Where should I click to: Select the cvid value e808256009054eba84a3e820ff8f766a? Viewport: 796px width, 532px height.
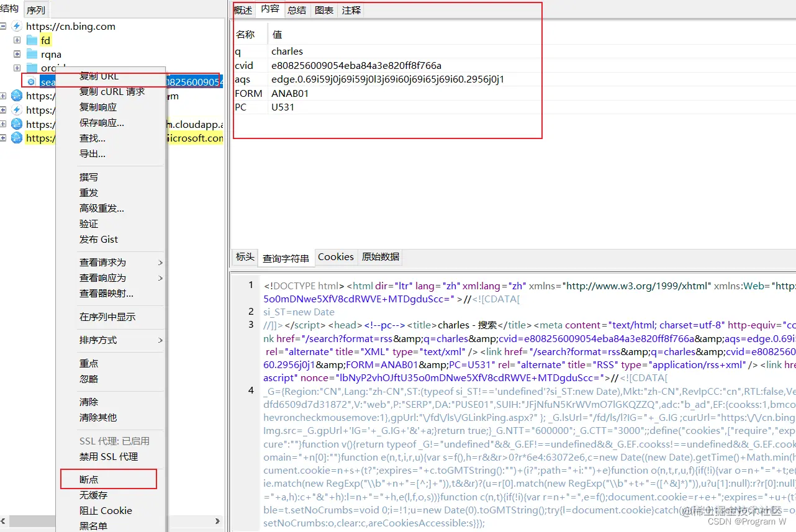tap(356, 65)
